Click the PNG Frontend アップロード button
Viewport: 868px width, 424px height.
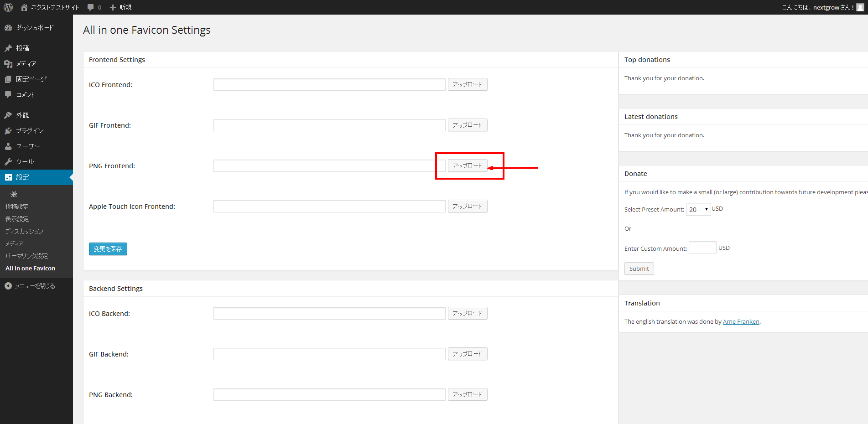468,166
